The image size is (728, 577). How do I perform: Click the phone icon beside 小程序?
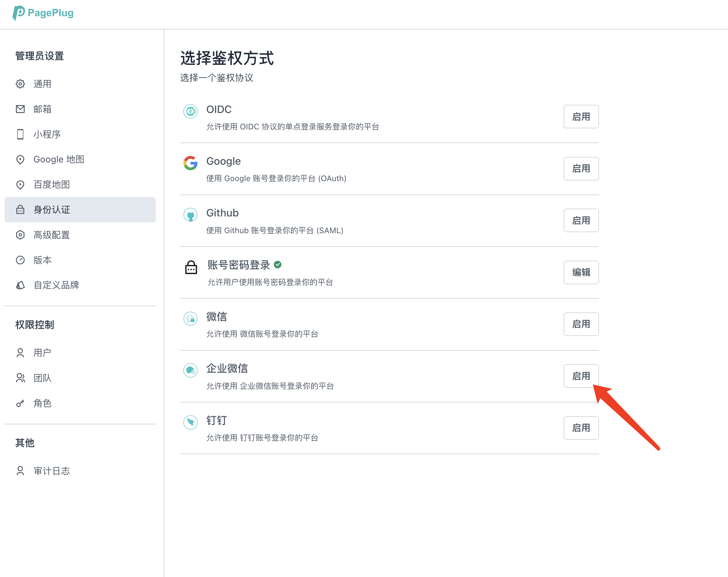[20, 134]
